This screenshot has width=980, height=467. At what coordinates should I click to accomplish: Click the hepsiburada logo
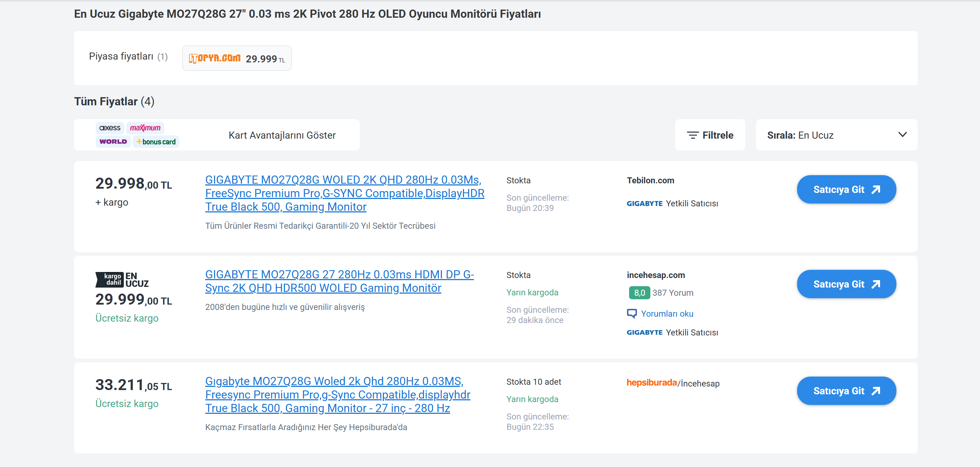coord(652,383)
